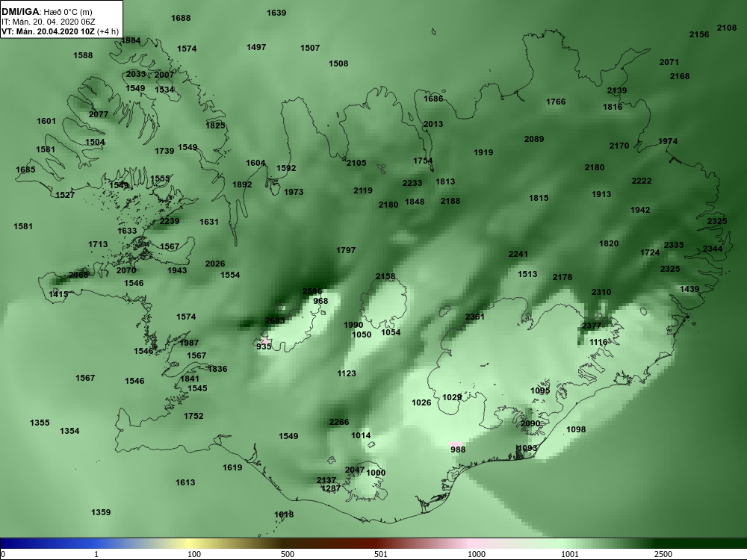Select the 1439 value label
The width and height of the screenshot is (747, 560).
pyautogui.click(x=689, y=289)
